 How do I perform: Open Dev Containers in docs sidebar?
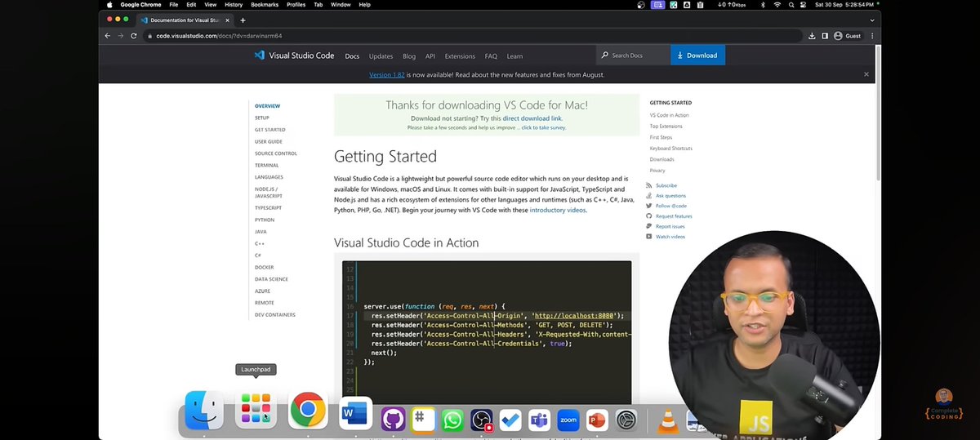274,314
